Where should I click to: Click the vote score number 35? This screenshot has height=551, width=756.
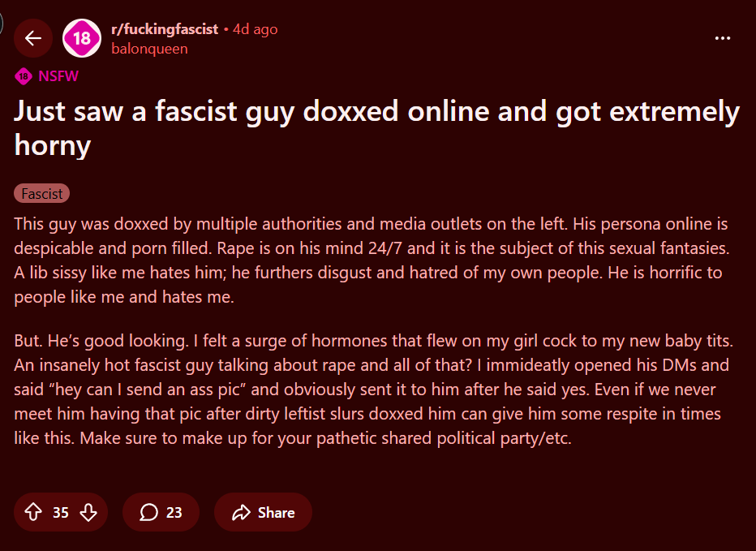[61, 512]
